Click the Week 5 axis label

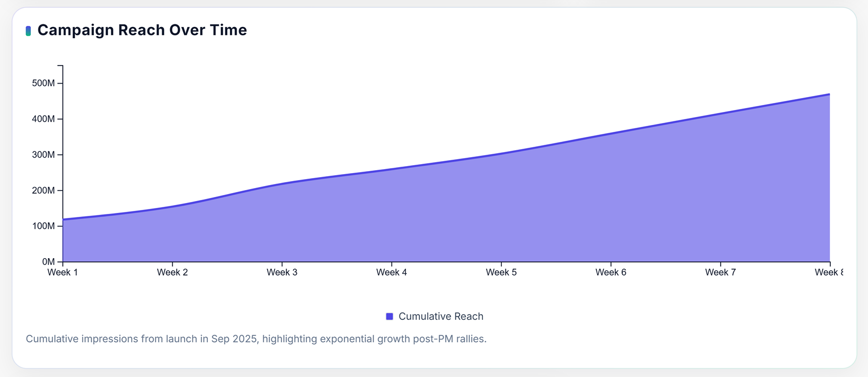coord(501,273)
